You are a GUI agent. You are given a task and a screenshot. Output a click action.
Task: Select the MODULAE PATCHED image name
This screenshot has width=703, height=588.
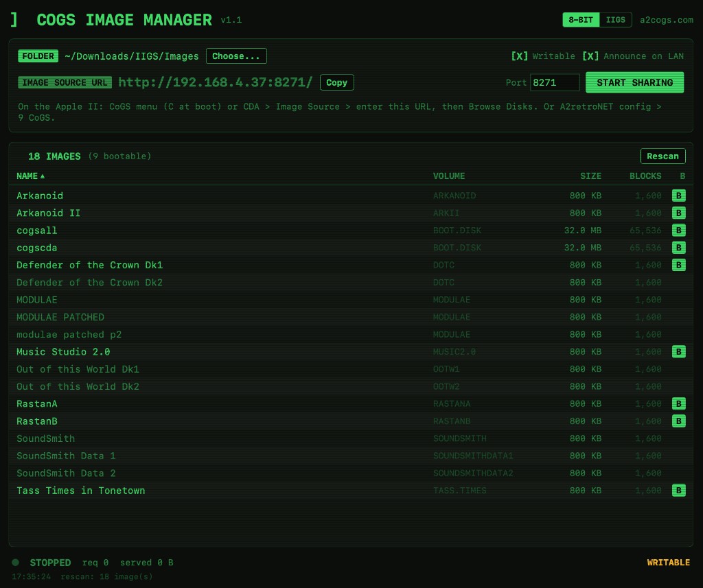(x=60, y=317)
